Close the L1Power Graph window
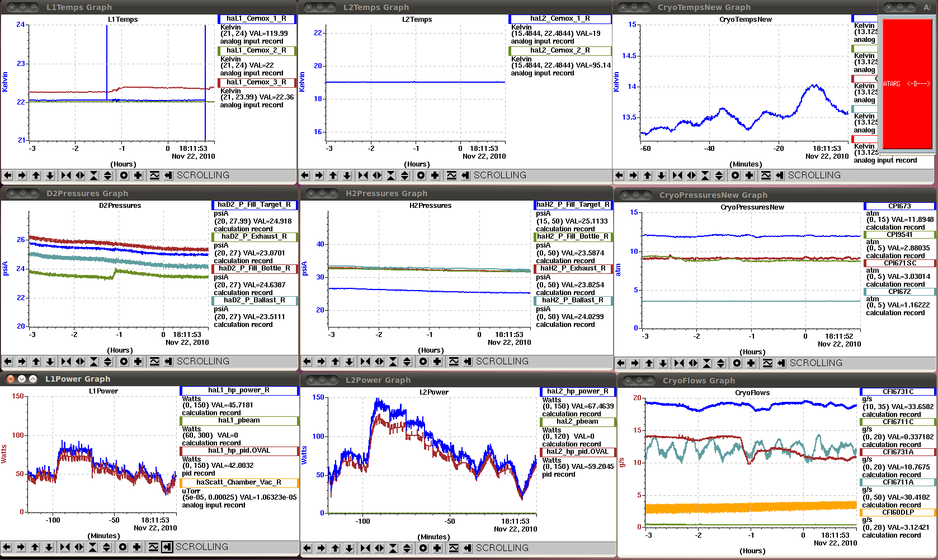Screen dimensions: 938x560 pyautogui.click(x=11, y=379)
